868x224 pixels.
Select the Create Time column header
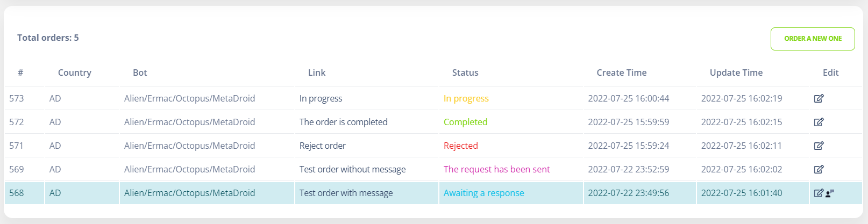click(x=622, y=73)
